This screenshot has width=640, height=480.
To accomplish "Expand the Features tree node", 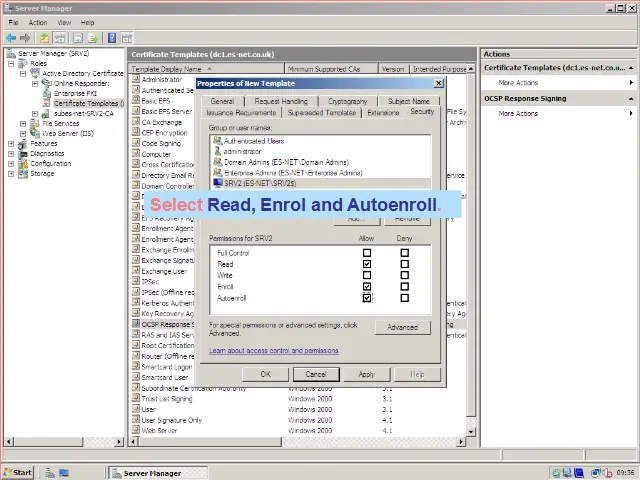I will (x=11, y=143).
